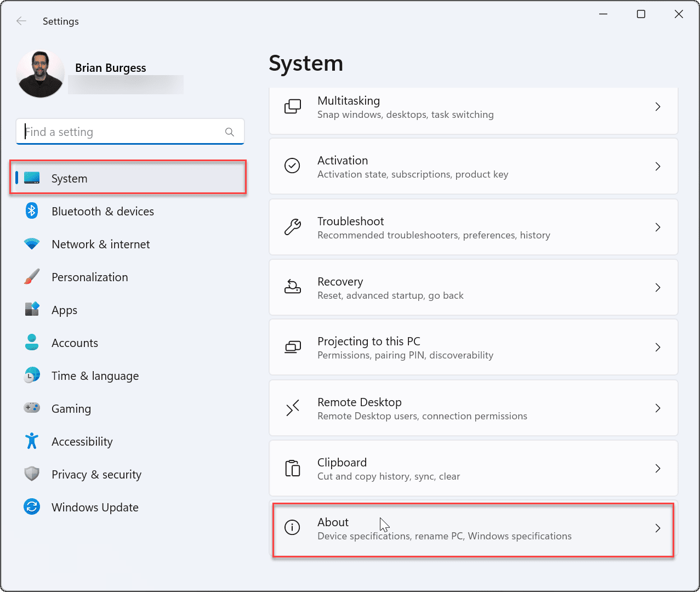Expand the About section chevron
The image size is (700, 592).
[658, 528]
